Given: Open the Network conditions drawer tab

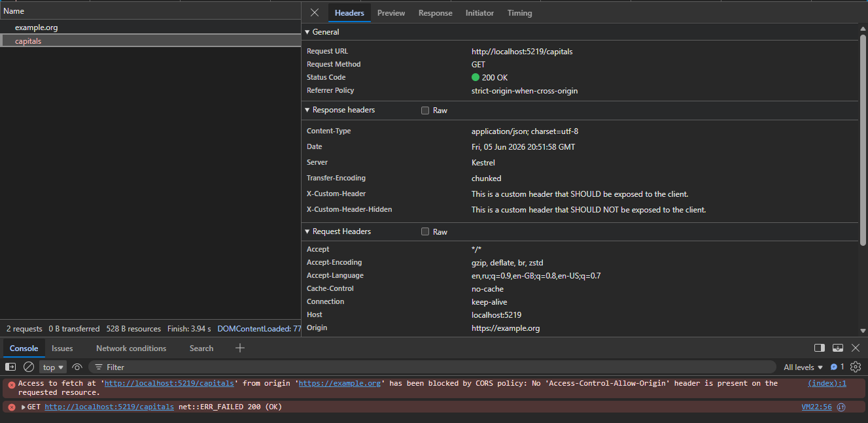Looking at the screenshot, I should click(131, 348).
